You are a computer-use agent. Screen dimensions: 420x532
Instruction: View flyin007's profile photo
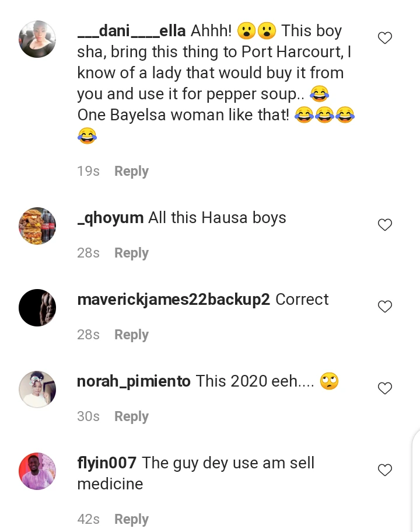coord(37,471)
